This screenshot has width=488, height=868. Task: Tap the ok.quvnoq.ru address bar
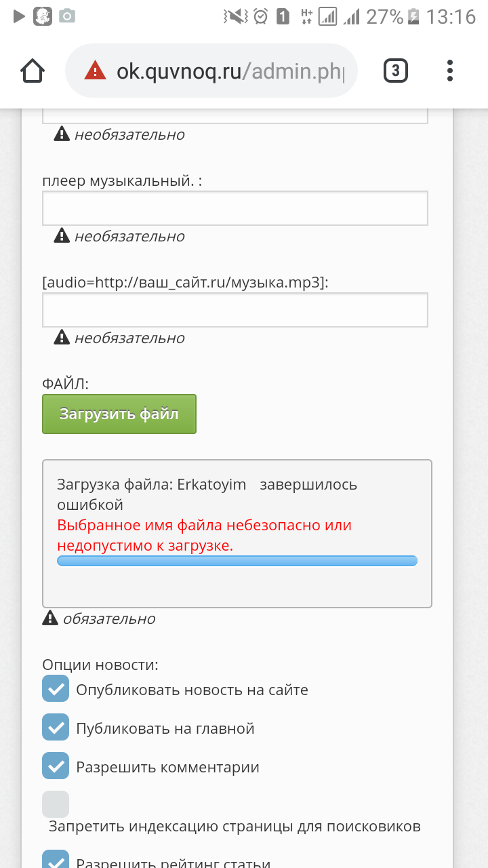(229, 71)
